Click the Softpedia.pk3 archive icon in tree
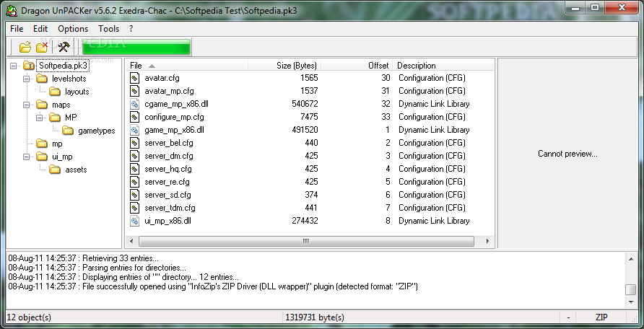The height and width of the screenshot is (329, 644). click(29, 66)
